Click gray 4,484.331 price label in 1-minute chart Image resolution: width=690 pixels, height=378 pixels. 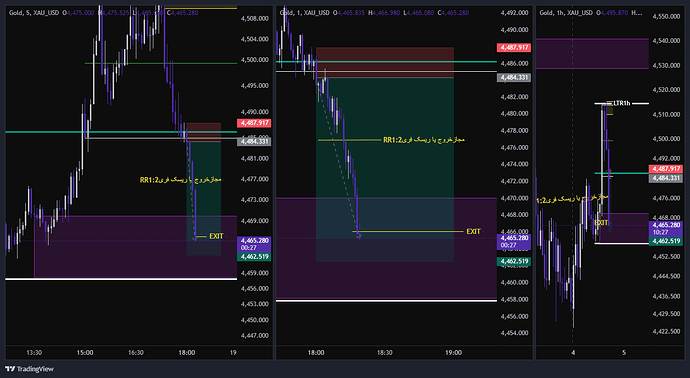[514, 77]
